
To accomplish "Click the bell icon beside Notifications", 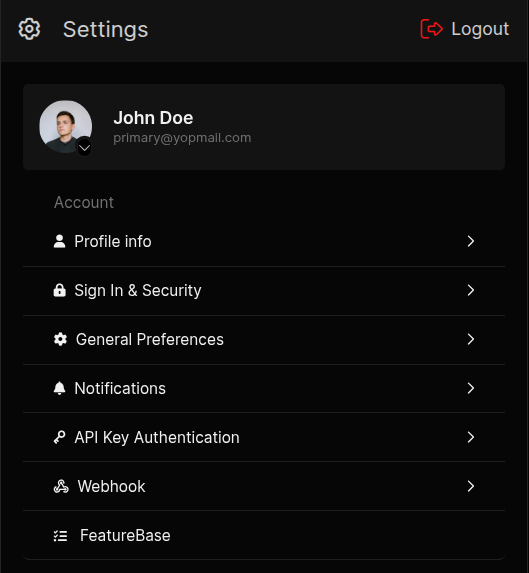I will coord(60,388).
